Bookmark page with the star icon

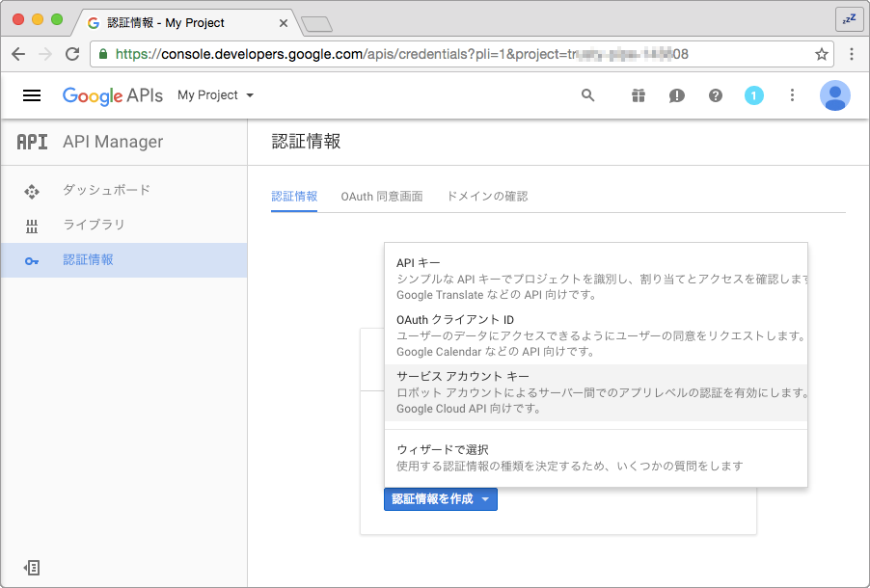821,54
